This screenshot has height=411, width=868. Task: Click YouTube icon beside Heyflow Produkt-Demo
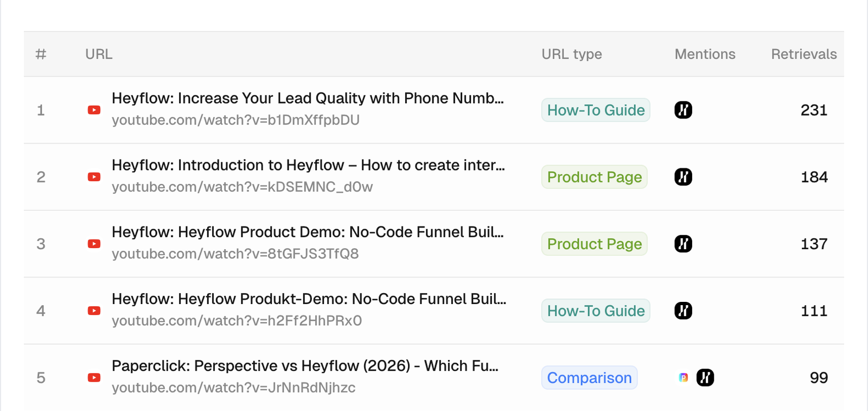coord(94,311)
